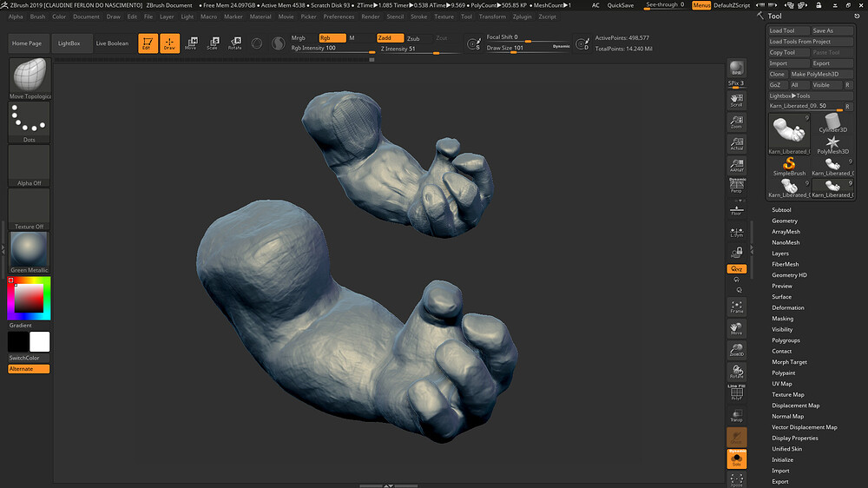Open the Preferences menu
Viewport: 868px width, 488px height.
tap(339, 16)
